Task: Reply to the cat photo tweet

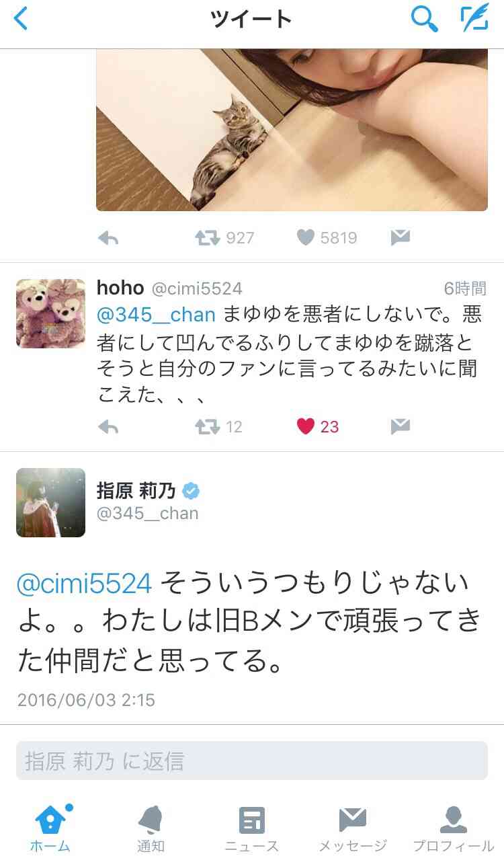Action: coord(108,238)
